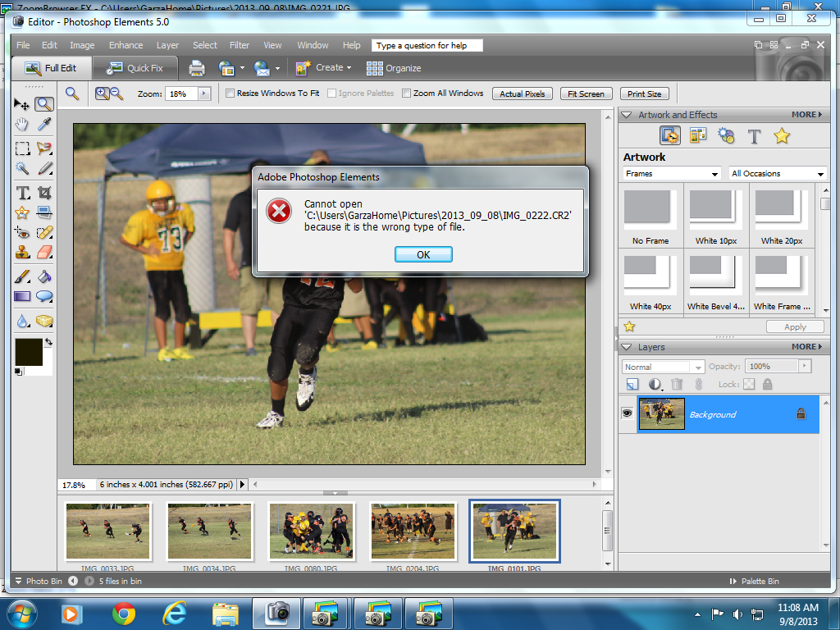Click the Print icon in shortcuts bar

pyautogui.click(x=197, y=68)
